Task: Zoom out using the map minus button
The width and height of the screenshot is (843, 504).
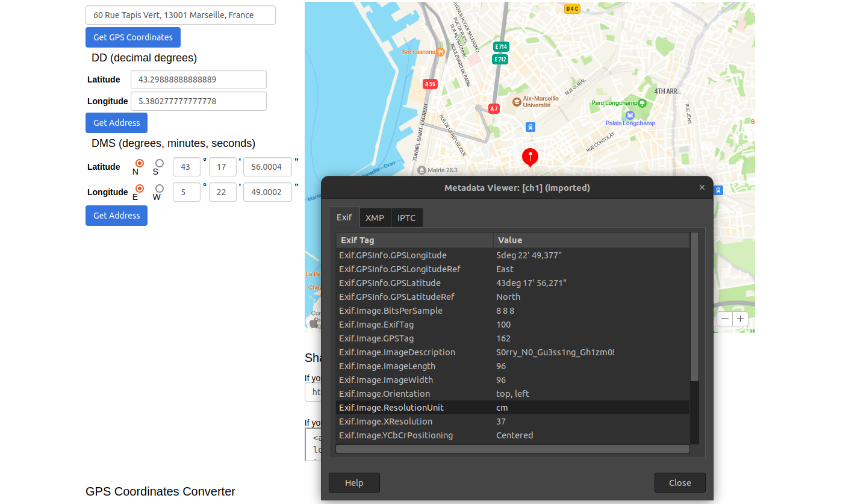Action: (724, 319)
